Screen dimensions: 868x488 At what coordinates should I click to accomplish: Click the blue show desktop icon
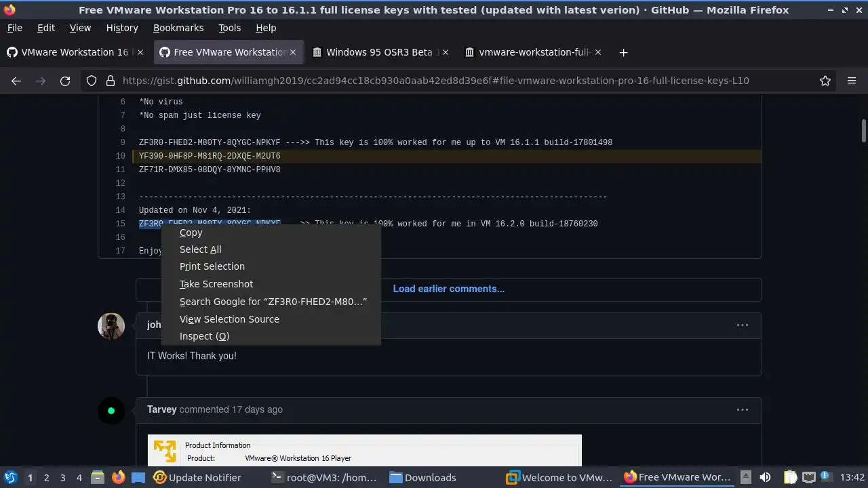coord(138,477)
